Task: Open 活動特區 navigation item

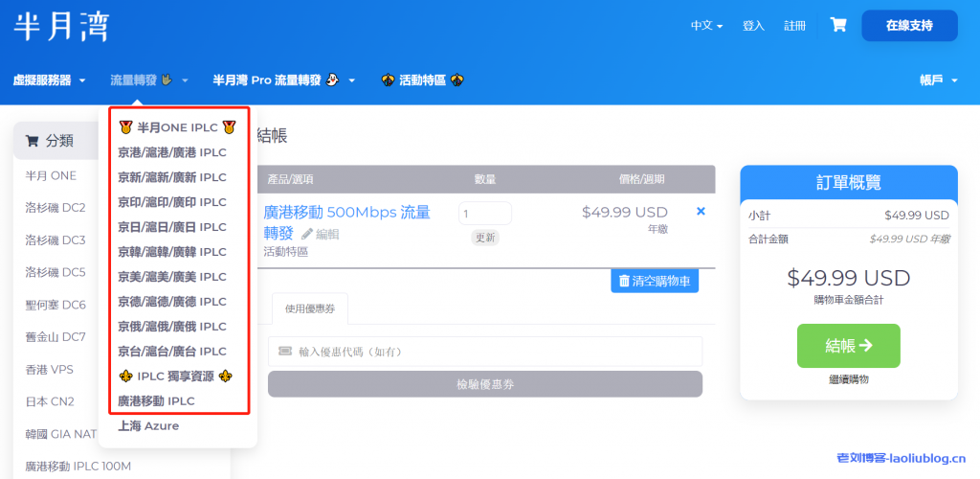Action: 422,80
